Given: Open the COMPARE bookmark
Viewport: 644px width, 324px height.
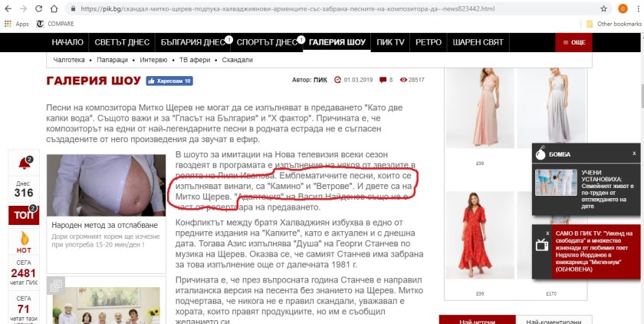Looking at the screenshot, I should point(54,24).
